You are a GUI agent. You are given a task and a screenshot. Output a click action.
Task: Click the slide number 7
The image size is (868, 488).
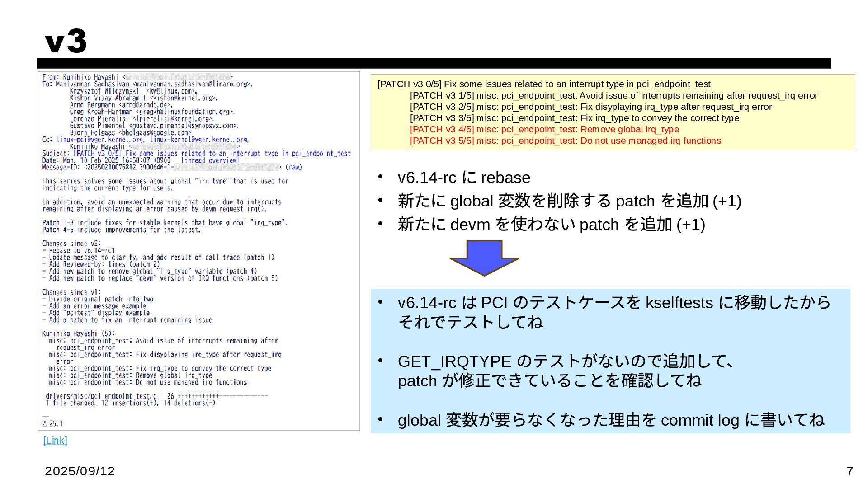[849, 471]
